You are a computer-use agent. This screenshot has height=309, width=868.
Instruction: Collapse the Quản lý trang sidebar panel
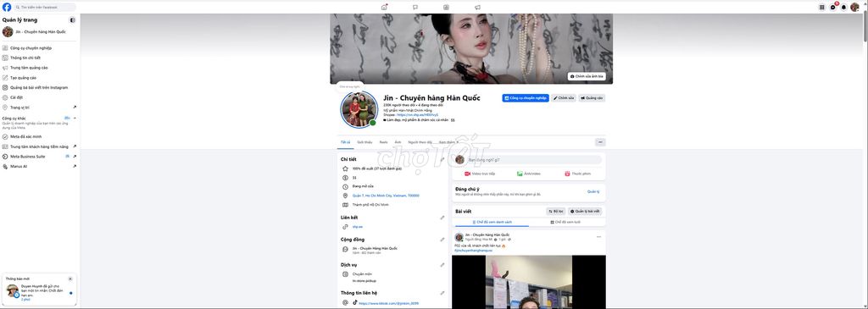click(x=73, y=20)
